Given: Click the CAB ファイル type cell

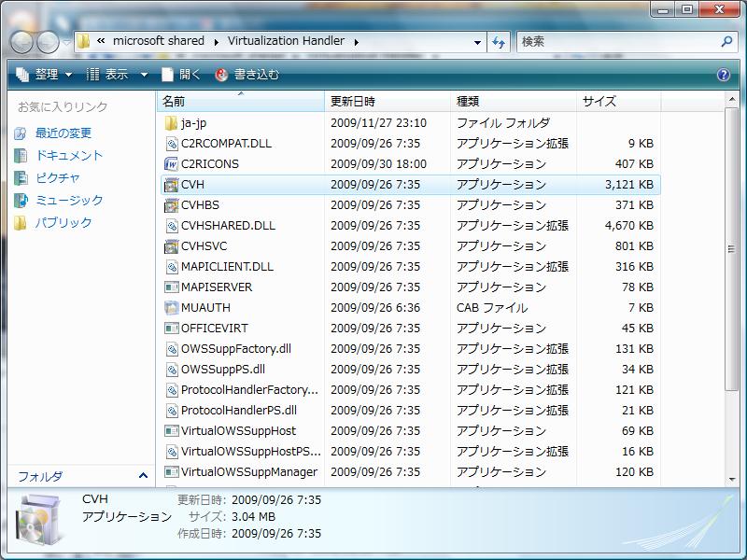Looking at the screenshot, I should 492,308.
